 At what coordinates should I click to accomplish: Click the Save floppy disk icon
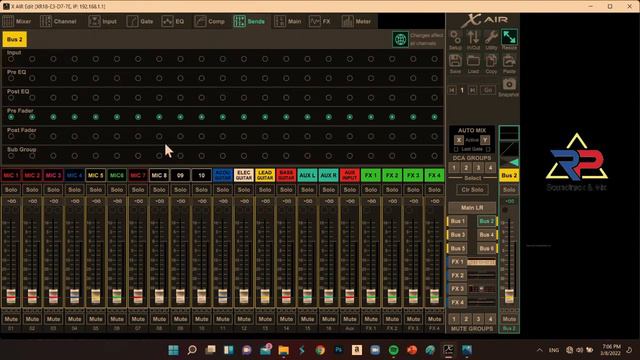(455, 61)
